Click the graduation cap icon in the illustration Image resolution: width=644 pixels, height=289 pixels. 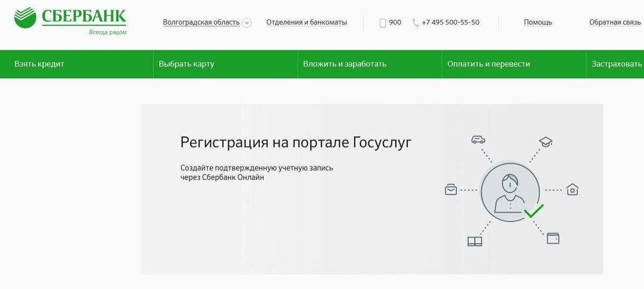(x=546, y=142)
